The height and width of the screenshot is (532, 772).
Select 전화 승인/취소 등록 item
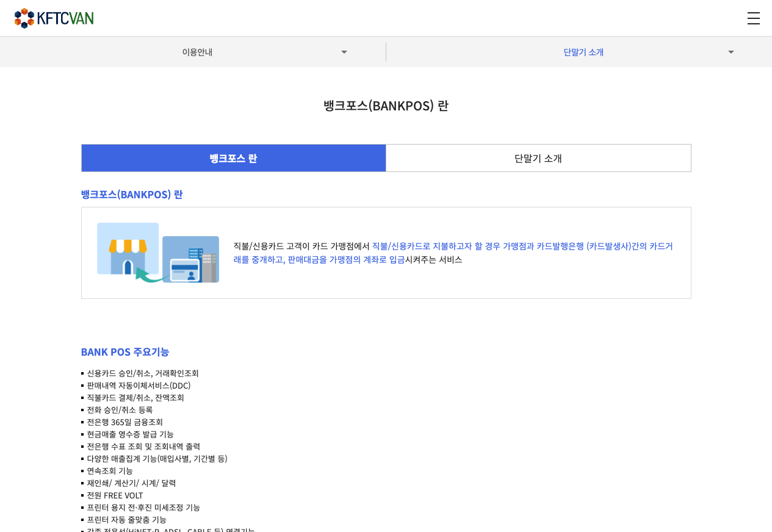(120, 409)
